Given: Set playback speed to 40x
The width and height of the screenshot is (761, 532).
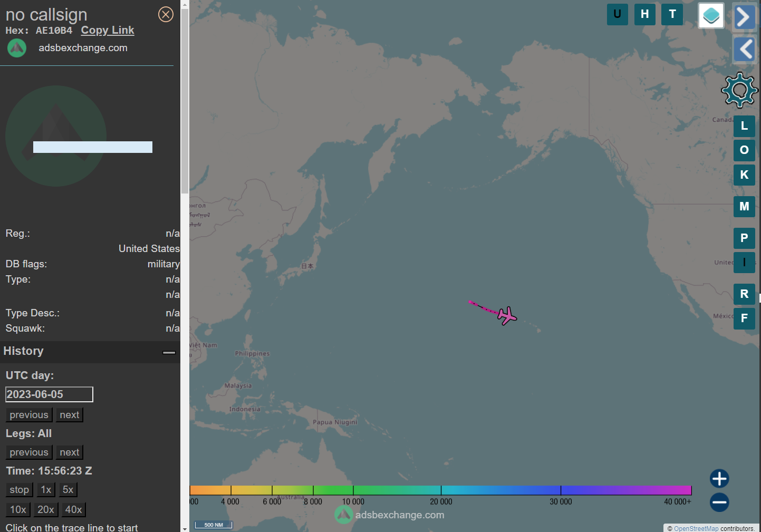Looking at the screenshot, I should [74, 510].
